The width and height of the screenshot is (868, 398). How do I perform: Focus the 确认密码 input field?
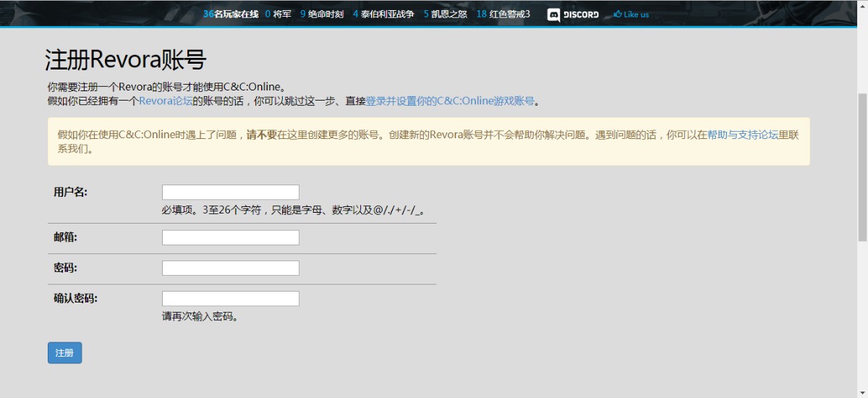231,298
